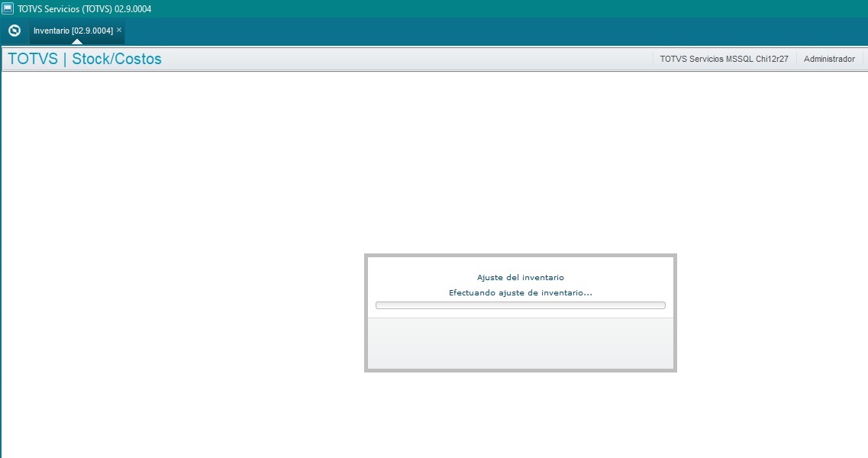Image resolution: width=868 pixels, height=458 pixels.
Task: Click the Administrador user label
Action: [829, 59]
